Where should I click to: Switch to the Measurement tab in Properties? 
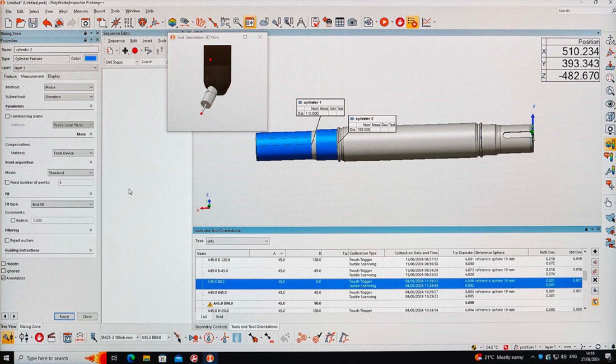pyautogui.click(x=33, y=76)
